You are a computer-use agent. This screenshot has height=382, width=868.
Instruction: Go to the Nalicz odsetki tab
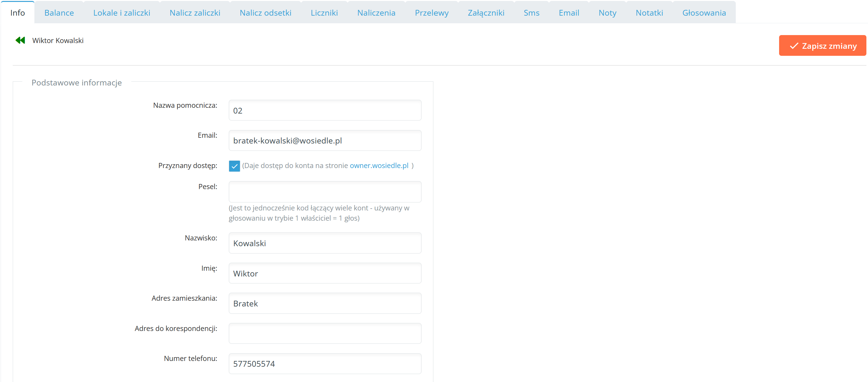(x=265, y=13)
